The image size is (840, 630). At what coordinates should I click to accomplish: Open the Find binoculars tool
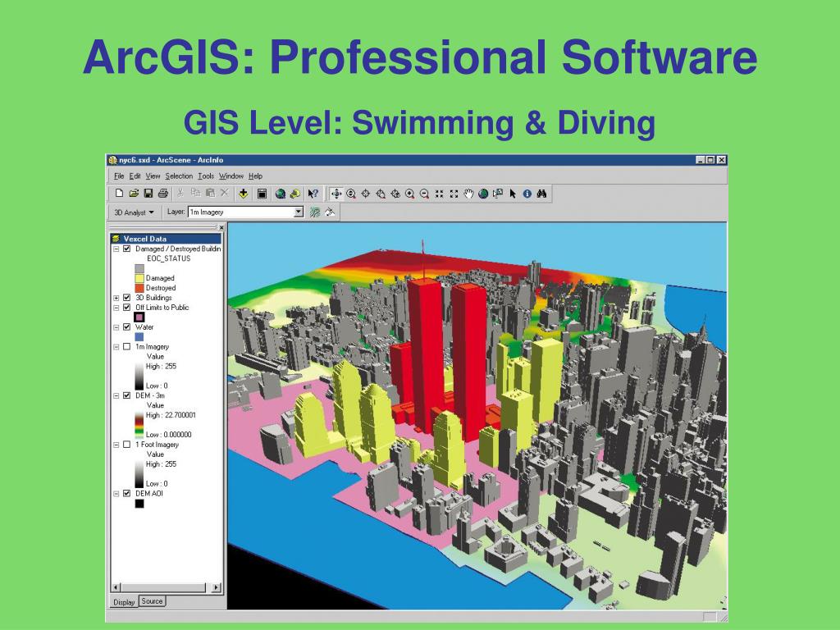point(541,194)
